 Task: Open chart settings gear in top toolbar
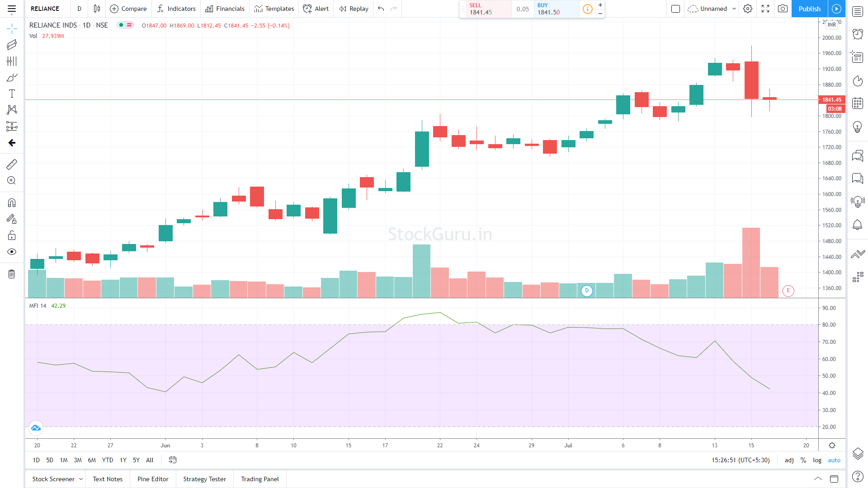point(748,9)
